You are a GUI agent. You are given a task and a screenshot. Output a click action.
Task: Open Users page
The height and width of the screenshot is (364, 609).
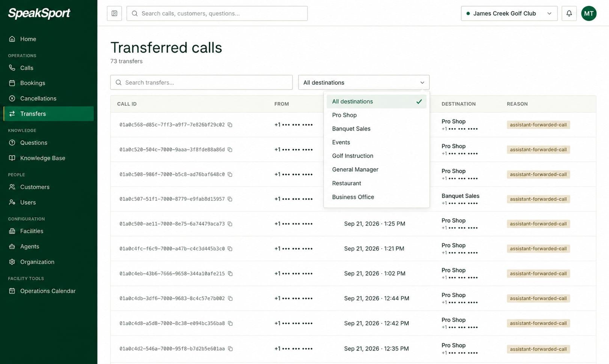click(x=48, y=202)
